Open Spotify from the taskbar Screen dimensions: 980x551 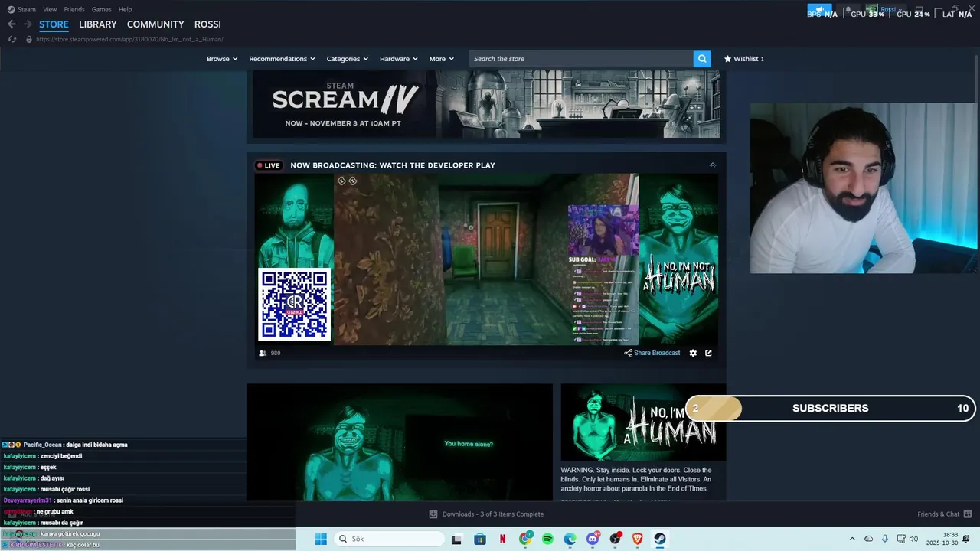click(547, 539)
